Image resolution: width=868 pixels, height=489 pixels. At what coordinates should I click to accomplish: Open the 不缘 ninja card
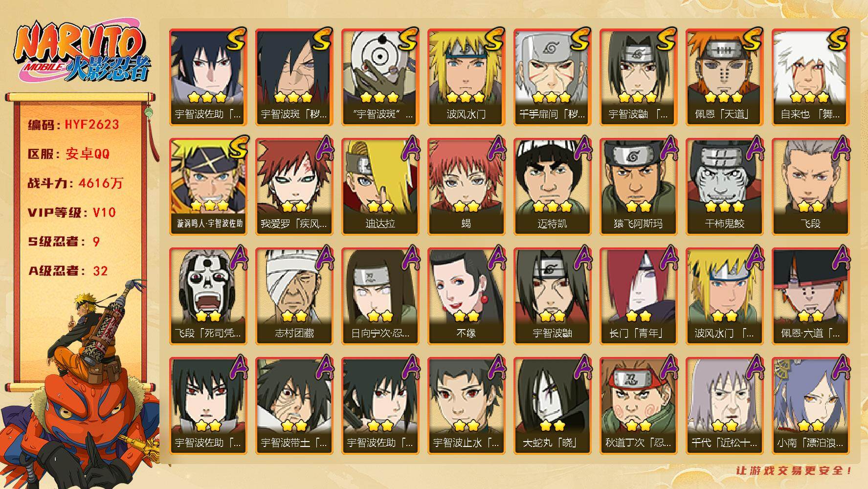coord(466,296)
